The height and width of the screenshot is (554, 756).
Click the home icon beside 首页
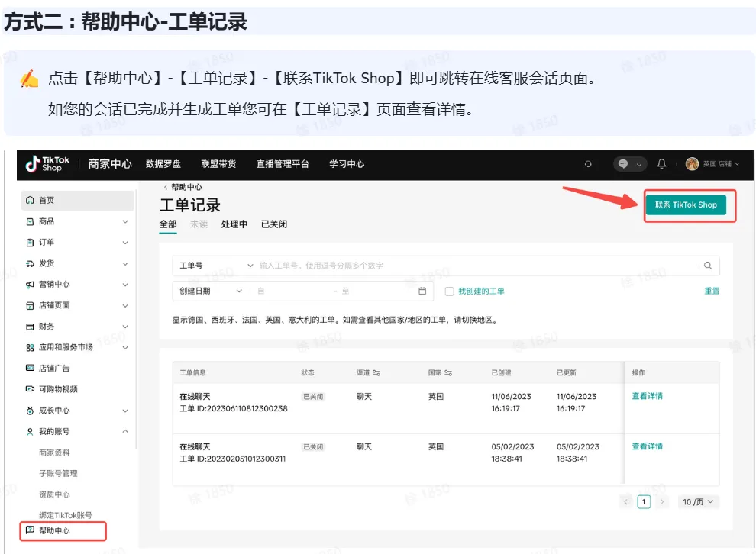[30, 200]
